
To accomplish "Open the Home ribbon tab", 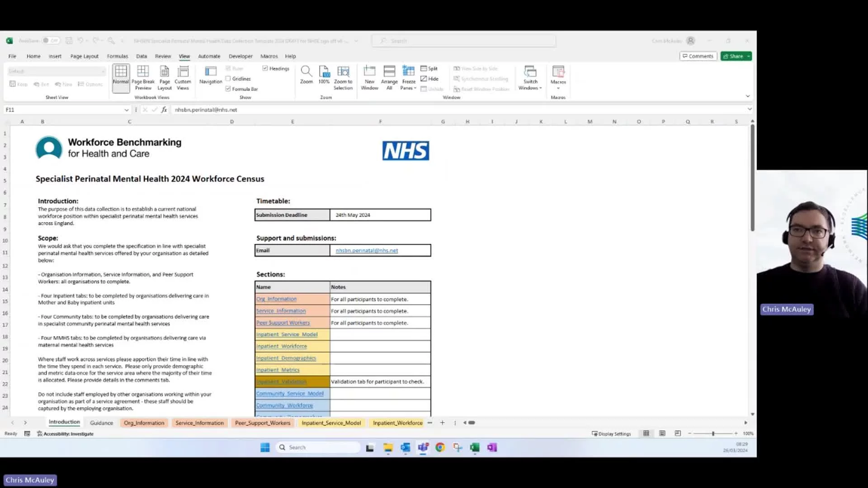I will point(33,56).
